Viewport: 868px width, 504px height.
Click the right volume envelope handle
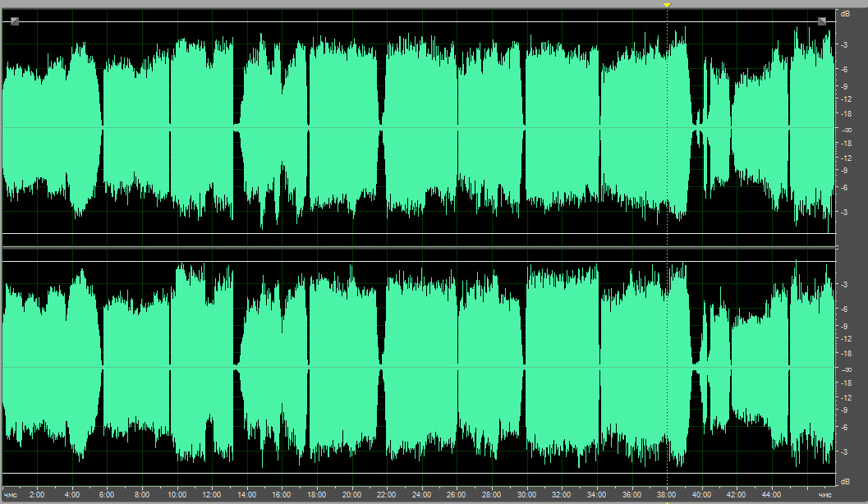[822, 21]
